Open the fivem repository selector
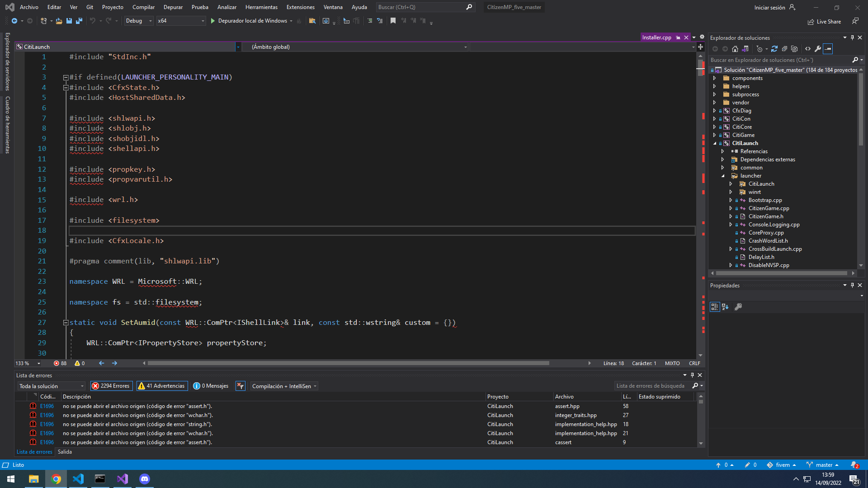 [x=781, y=465]
